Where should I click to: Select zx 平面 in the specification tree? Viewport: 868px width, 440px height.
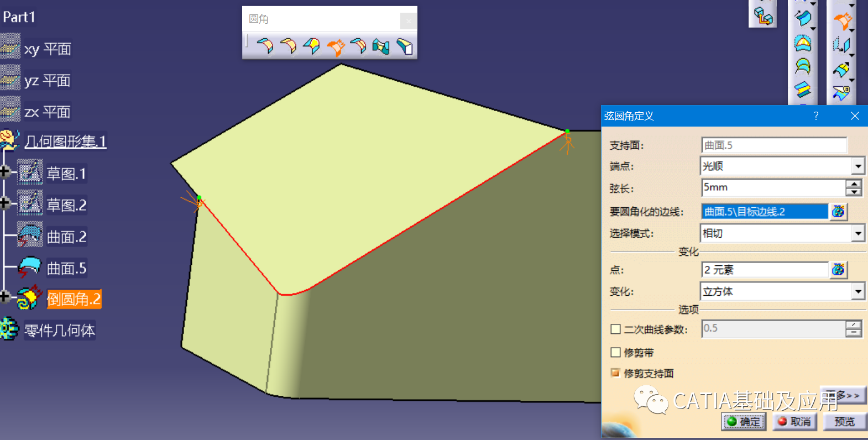[48, 112]
